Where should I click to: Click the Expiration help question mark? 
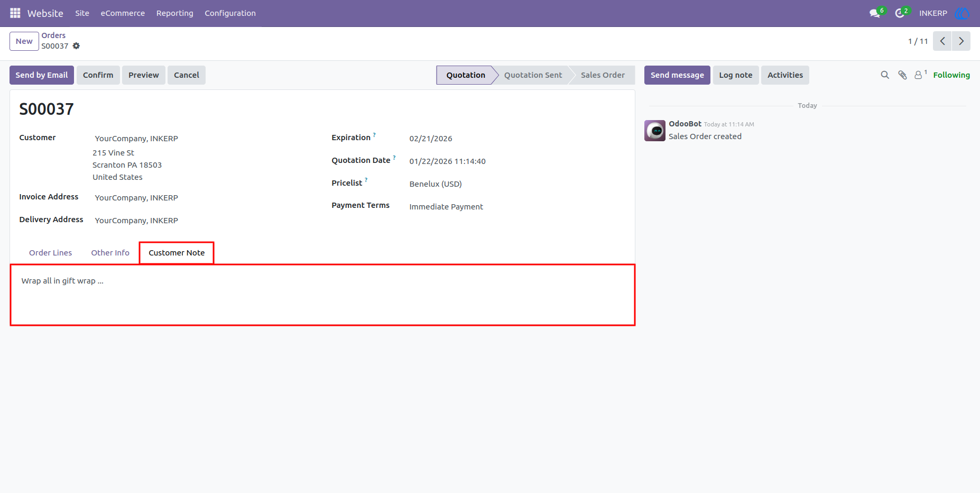(x=374, y=135)
